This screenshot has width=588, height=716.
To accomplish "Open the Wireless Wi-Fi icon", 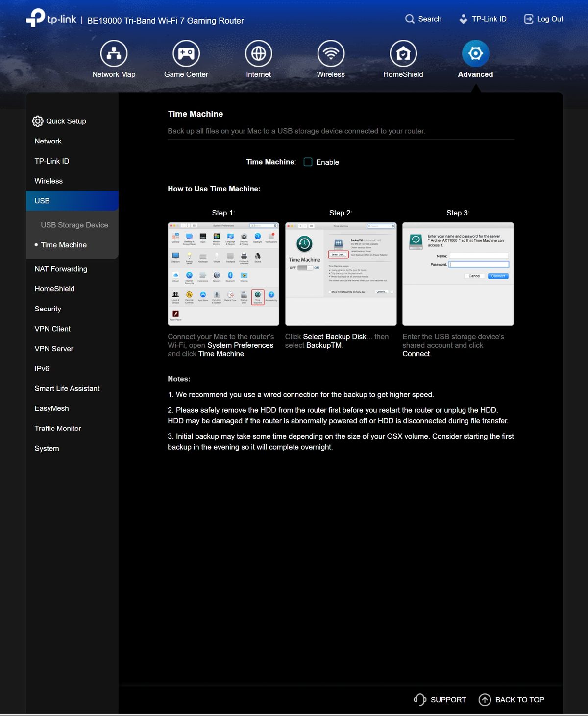I will 331,53.
